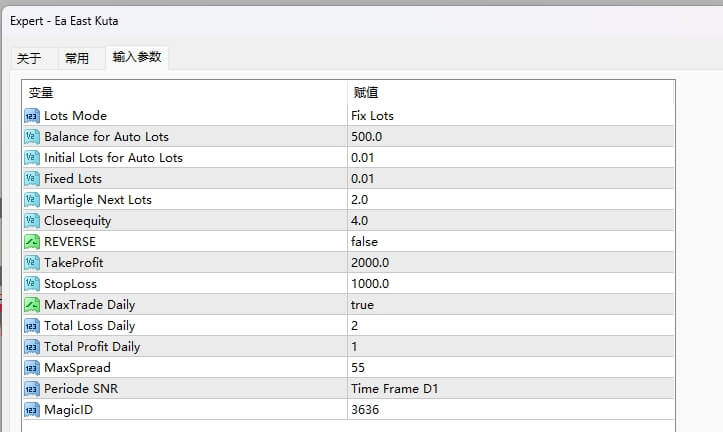Open the Lots Mode 'Fix Lots' dropdown
The image size is (723, 432).
tap(372, 116)
